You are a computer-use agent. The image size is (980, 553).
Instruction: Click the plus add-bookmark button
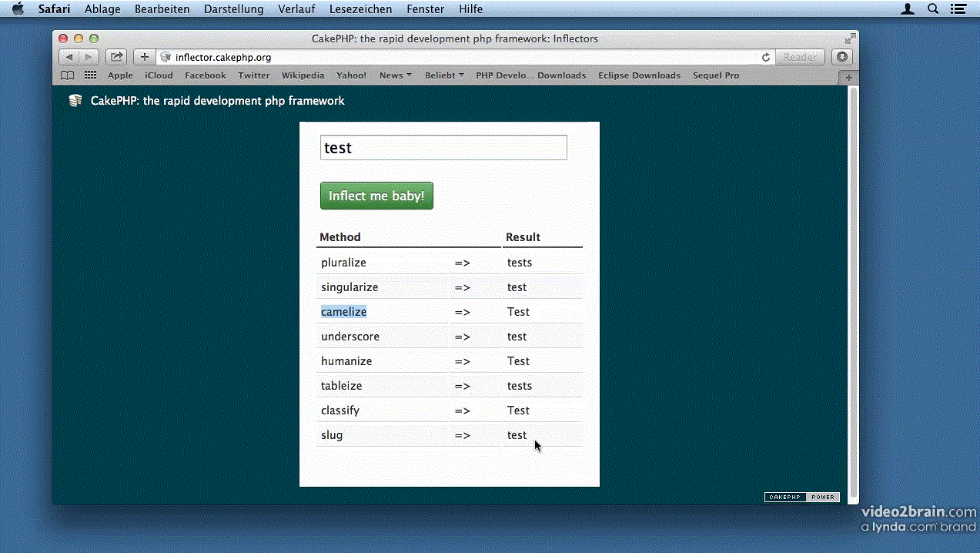[x=144, y=57]
